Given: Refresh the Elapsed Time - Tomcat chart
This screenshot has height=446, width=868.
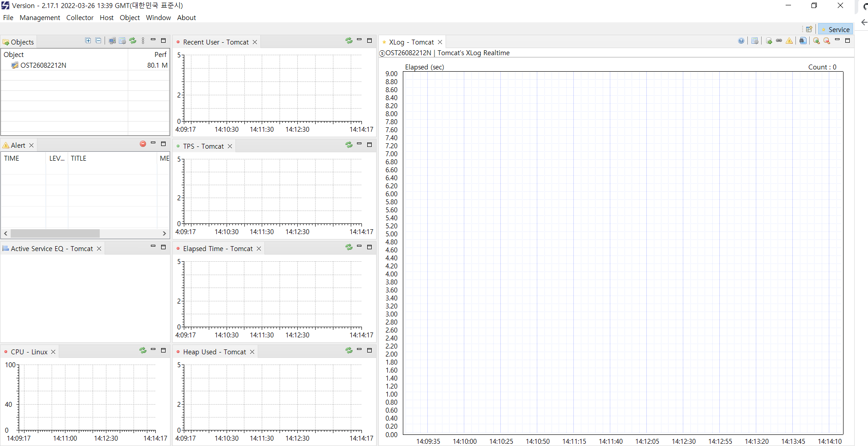Looking at the screenshot, I should (x=349, y=247).
